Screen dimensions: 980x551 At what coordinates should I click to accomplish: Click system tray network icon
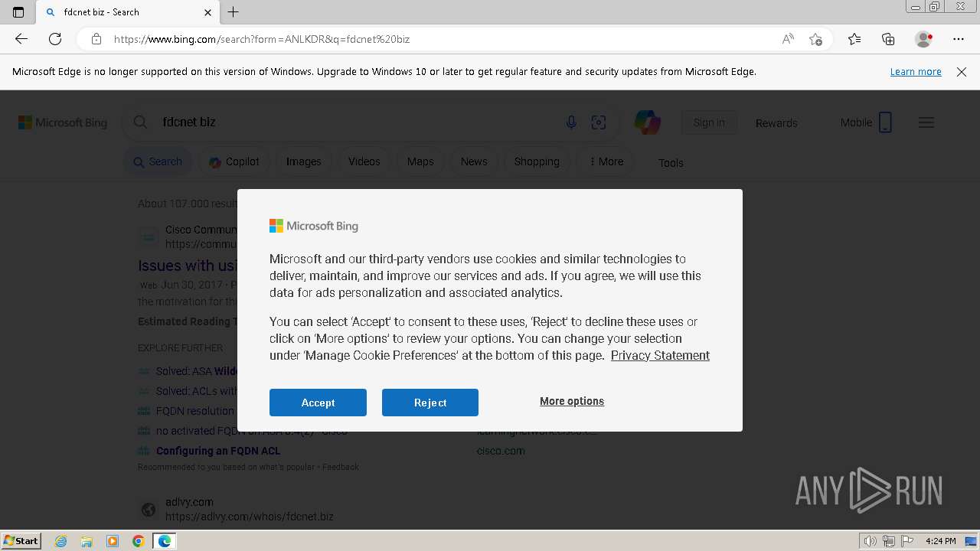coord(889,541)
